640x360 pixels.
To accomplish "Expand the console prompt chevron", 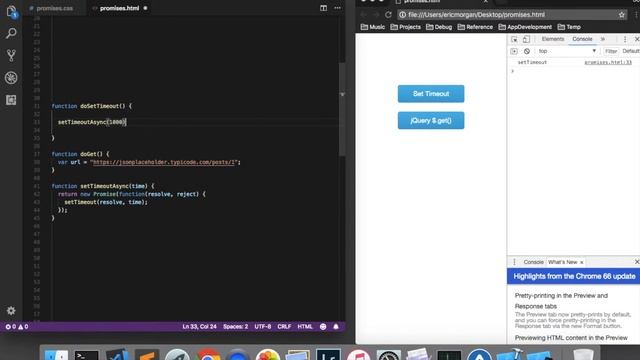I will 513,71.
